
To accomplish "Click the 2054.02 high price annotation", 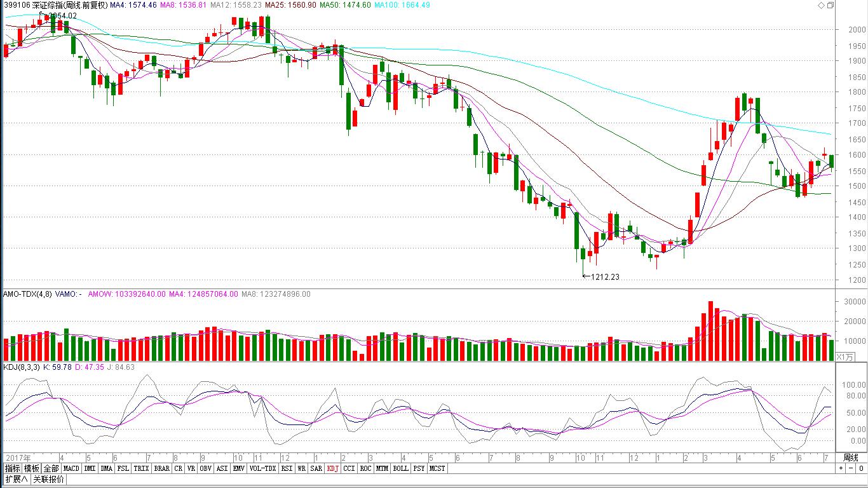I will tap(63, 15).
